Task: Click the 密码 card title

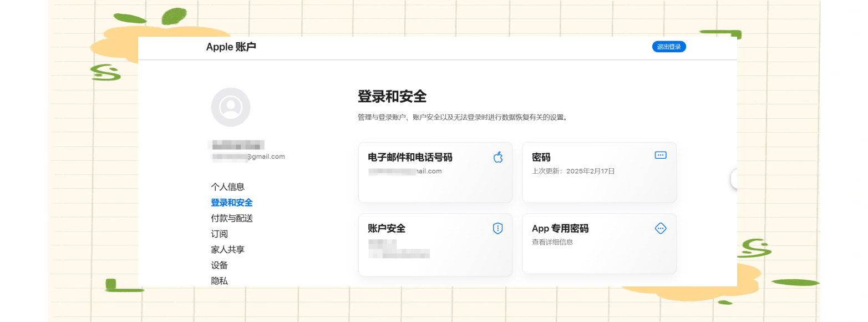Action: (x=541, y=157)
